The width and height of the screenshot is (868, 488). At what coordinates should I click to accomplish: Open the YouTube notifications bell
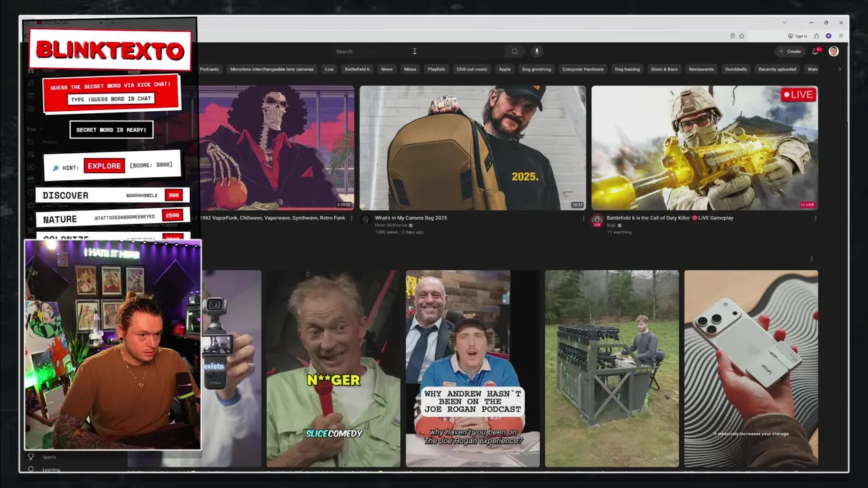[816, 51]
